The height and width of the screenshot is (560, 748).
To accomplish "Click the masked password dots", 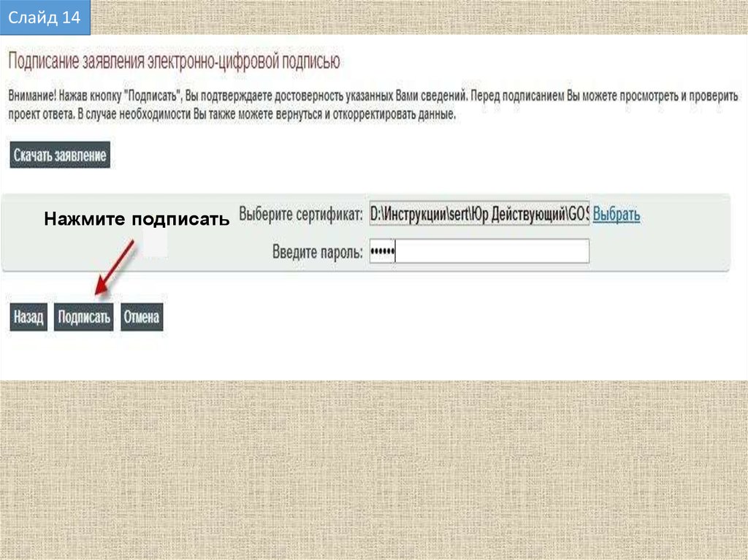I will pyautogui.click(x=382, y=252).
